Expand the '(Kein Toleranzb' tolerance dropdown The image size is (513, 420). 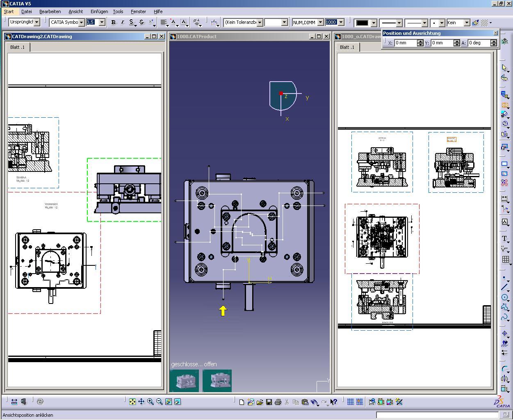[260, 22]
